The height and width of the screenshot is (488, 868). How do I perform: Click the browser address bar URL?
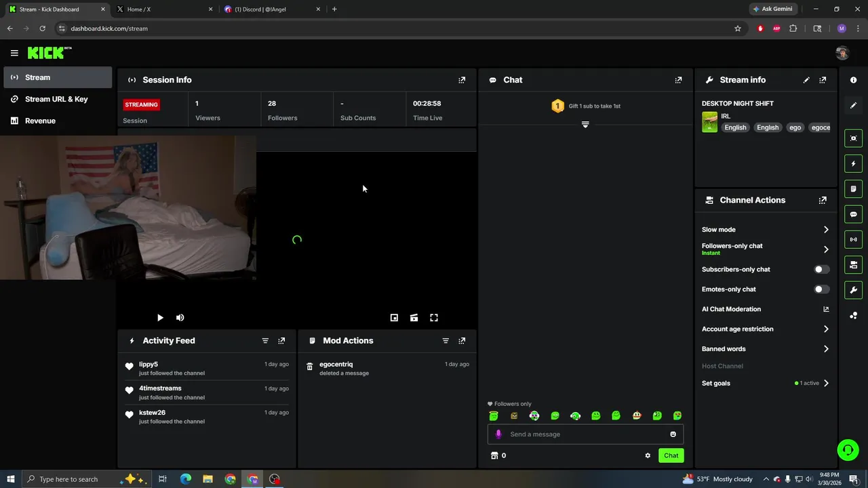[x=109, y=28]
